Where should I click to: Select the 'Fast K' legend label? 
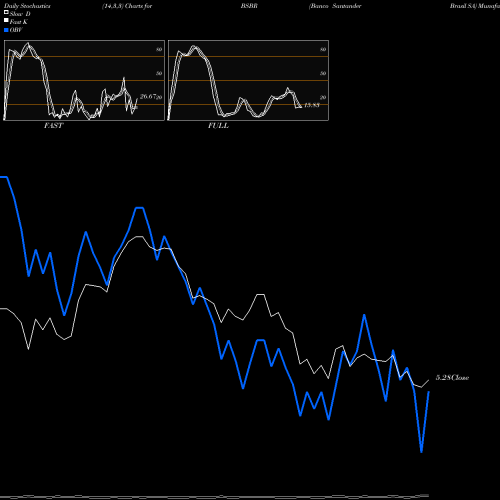[x=19, y=22]
